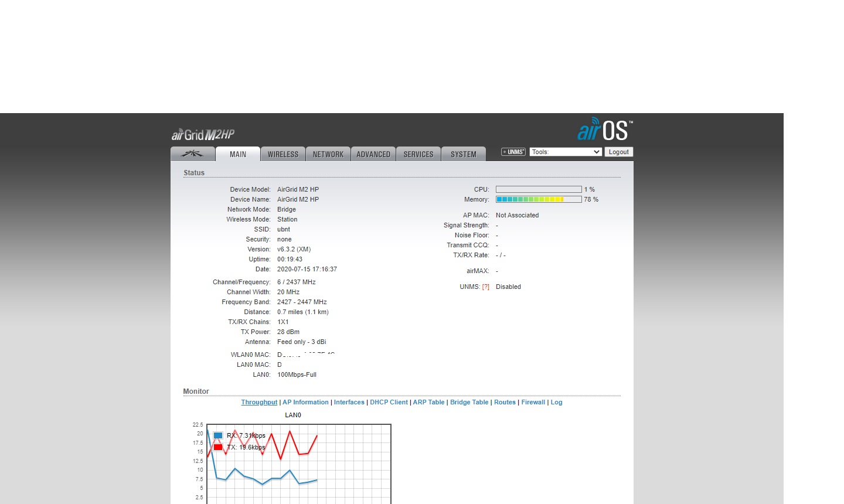Click the Wireless Mode value Station
The width and height of the screenshot is (844, 504).
pos(287,219)
